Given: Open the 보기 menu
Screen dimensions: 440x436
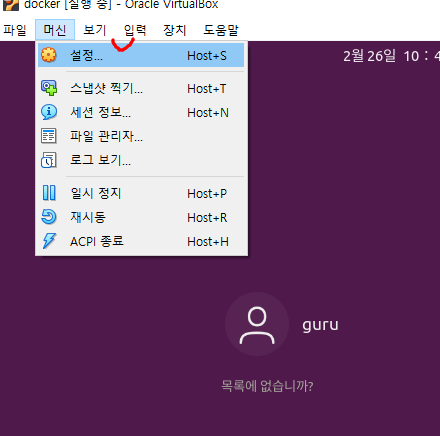Looking at the screenshot, I should click(x=95, y=30).
